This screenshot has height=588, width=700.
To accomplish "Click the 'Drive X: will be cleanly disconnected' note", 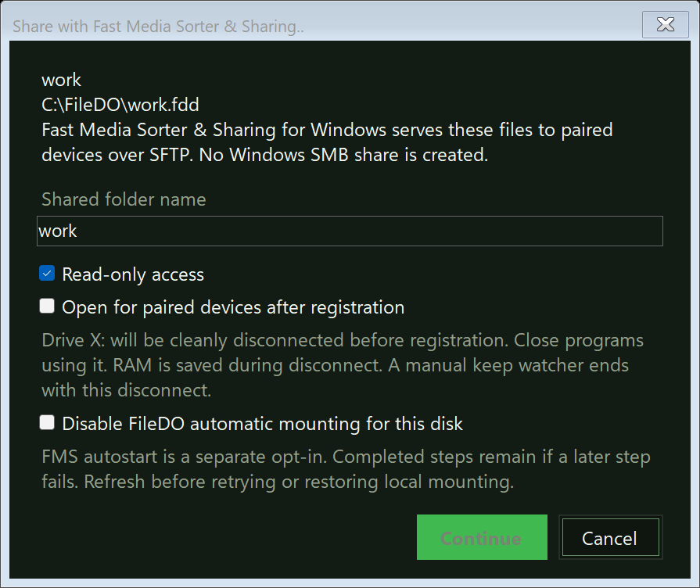I will (343, 365).
